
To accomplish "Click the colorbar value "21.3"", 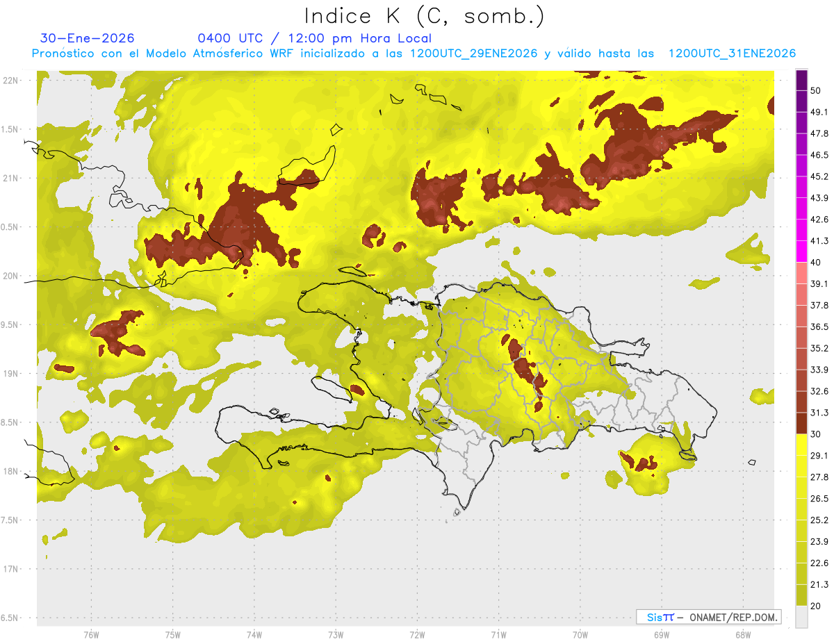I will [819, 585].
